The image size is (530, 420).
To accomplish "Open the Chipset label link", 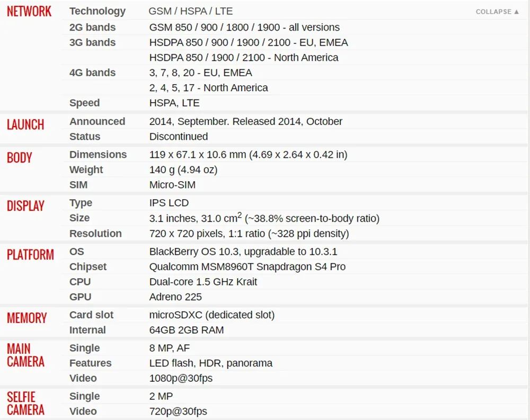I will click(88, 266).
